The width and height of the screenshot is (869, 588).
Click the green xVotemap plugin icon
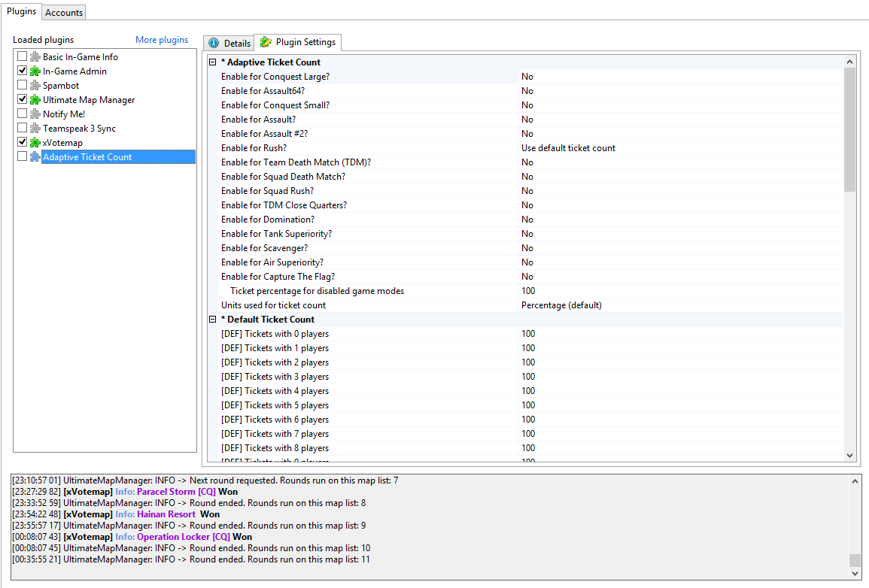pyautogui.click(x=35, y=143)
